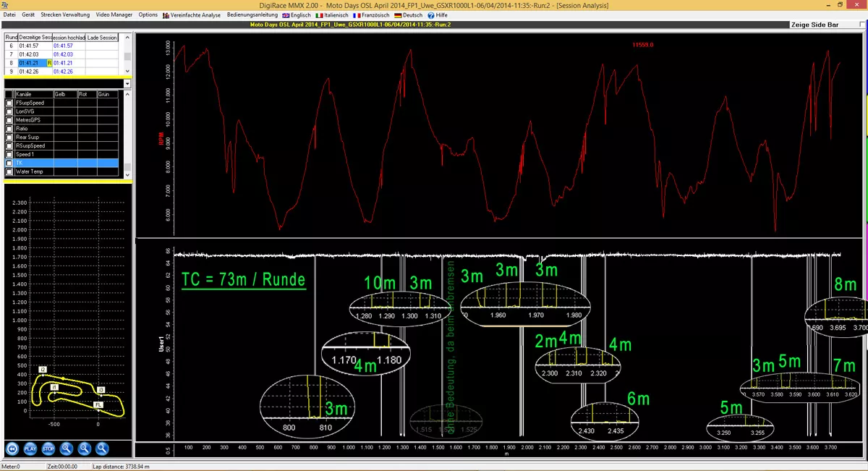This screenshot has width=868, height=471.
Task: Click the Zeige Side Bar button
Action: point(815,24)
